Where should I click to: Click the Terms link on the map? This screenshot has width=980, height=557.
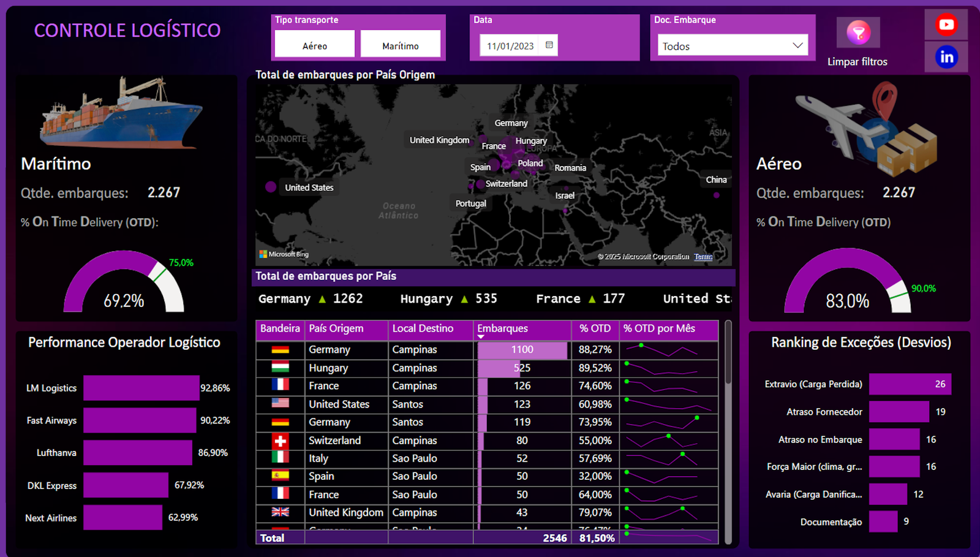pos(703,256)
